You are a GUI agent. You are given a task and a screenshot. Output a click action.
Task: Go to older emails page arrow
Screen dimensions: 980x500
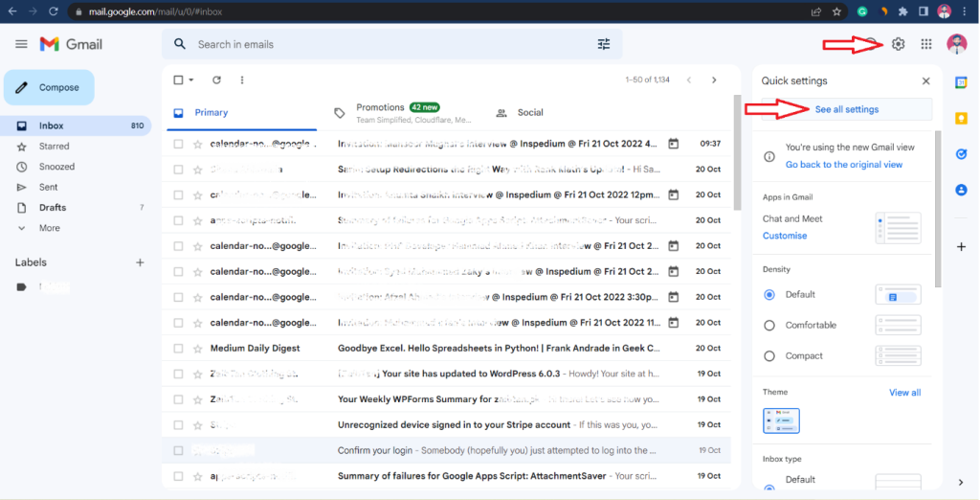pyautogui.click(x=714, y=80)
